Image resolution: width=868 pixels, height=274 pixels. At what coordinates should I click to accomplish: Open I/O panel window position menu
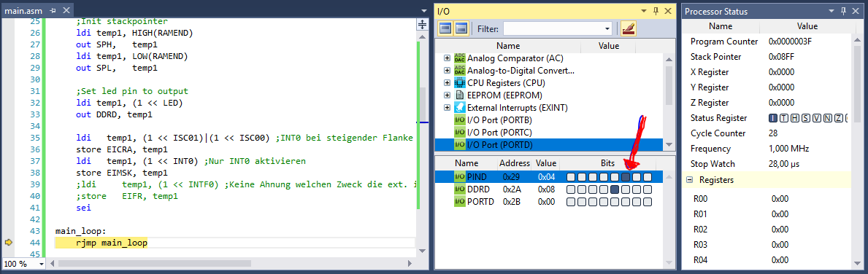(x=644, y=10)
